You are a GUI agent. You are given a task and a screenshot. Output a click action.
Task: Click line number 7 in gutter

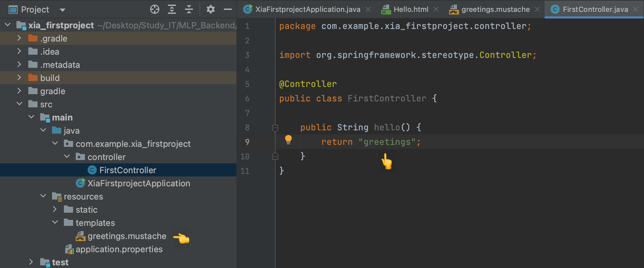click(247, 113)
